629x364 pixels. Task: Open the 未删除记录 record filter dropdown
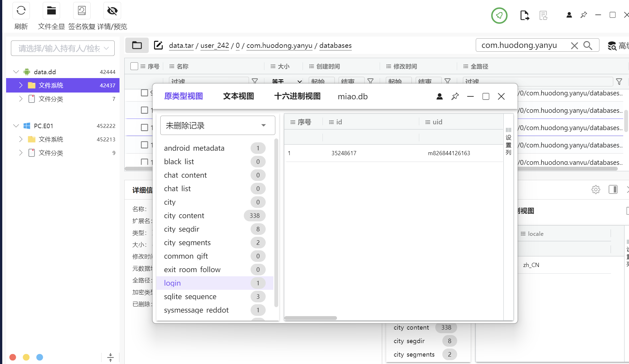click(217, 125)
